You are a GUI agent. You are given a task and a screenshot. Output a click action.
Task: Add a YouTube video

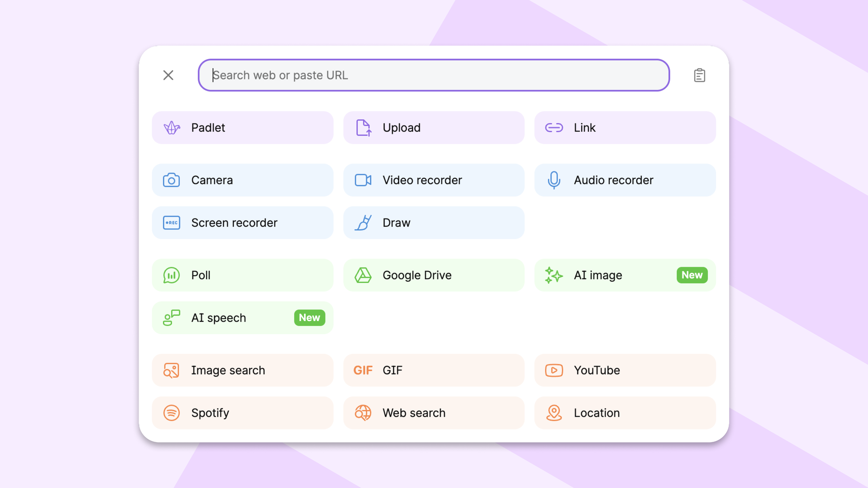click(x=625, y=370)
